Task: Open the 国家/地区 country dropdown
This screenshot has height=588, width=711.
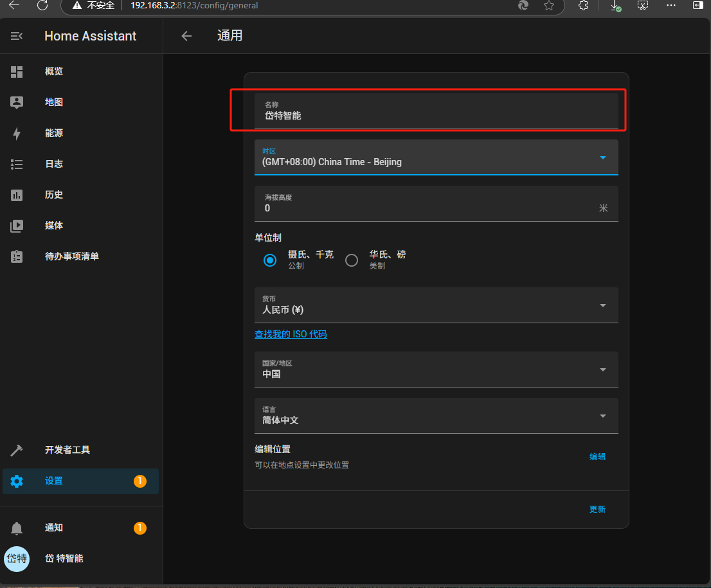Action: pyautogui.click(x=602, y=370)
